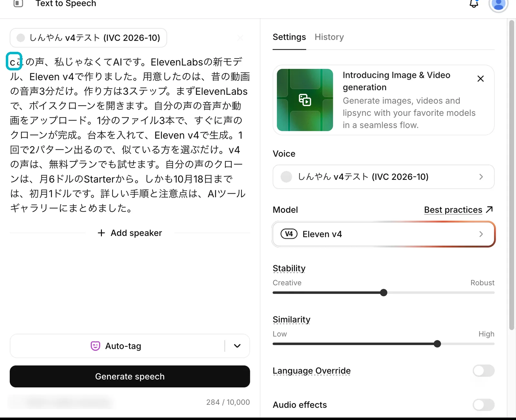Open the user profile avatar
The width and height of the screenshot is (516, 420).
coord(498,5)
